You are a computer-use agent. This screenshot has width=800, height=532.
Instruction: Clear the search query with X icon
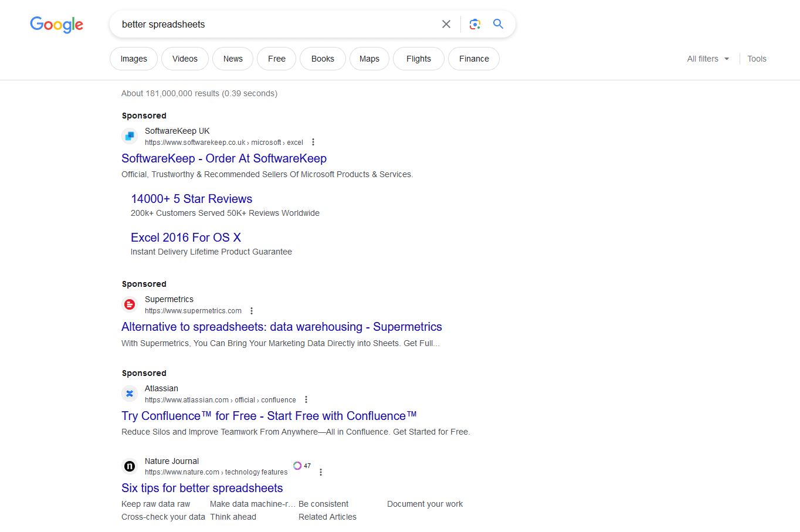point(446,24)
